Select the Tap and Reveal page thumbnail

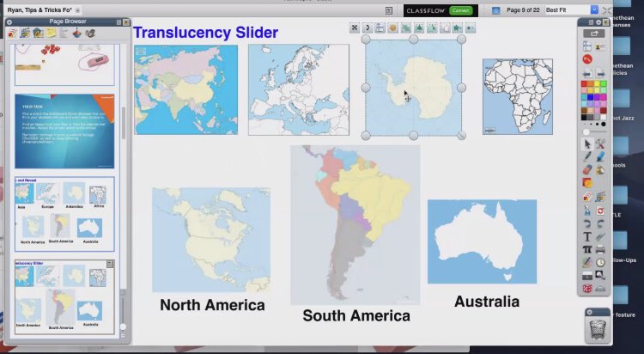(64, 214)
